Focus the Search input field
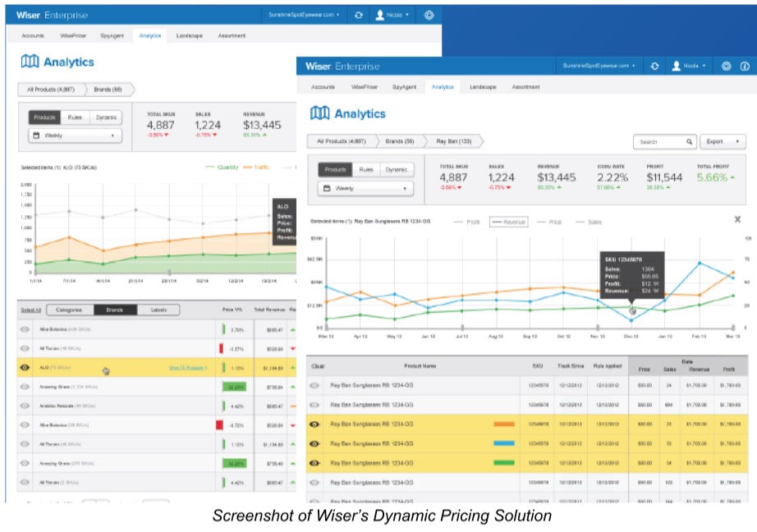 coord(665,142)
